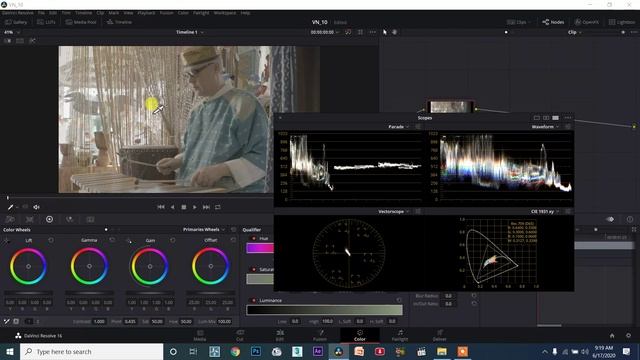This screenshot has width=640, height=360.
Task: Toggle the Saturation qualifier on or off
Action: click(254, 269)
